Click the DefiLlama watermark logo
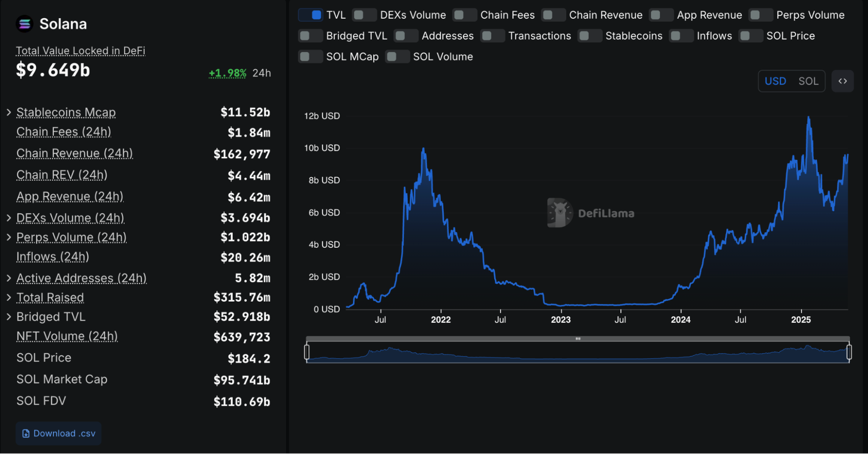868x454 pixels. [x=559, y=213]
